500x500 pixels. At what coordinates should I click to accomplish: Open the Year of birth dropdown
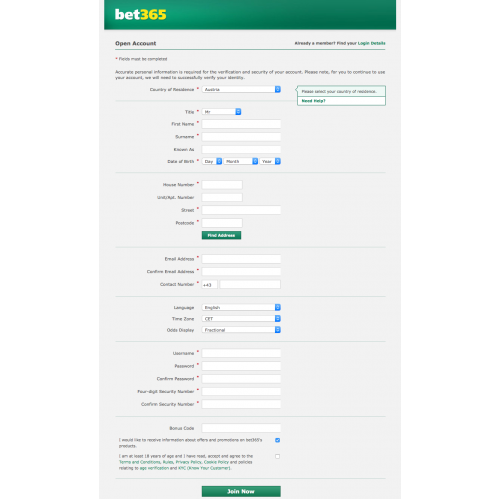click(x=270, y=161)
